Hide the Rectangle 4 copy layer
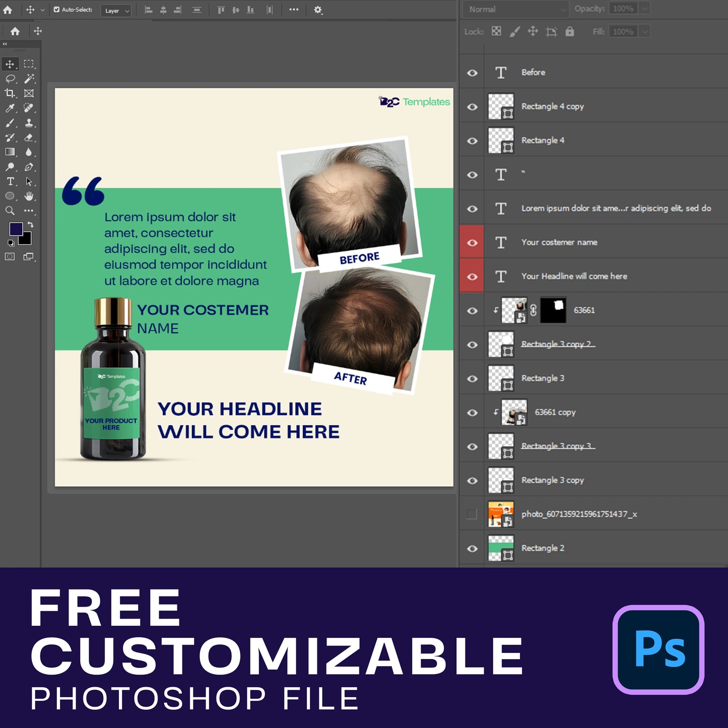 click(472, 107)
